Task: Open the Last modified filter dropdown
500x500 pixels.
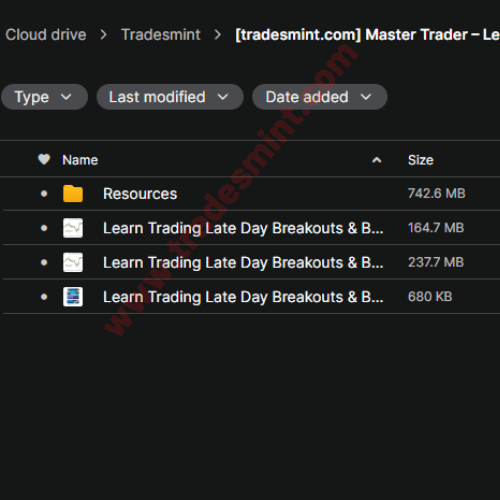Action: [x=170, y=97]
